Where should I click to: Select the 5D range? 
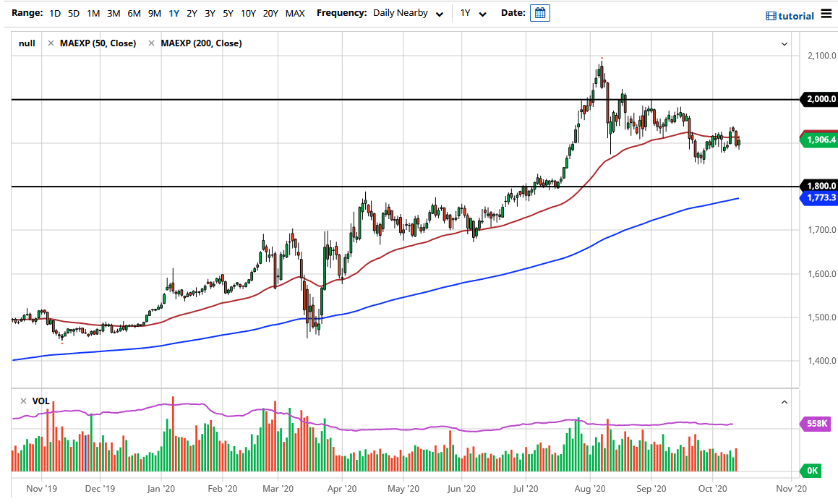pos(74,13)
